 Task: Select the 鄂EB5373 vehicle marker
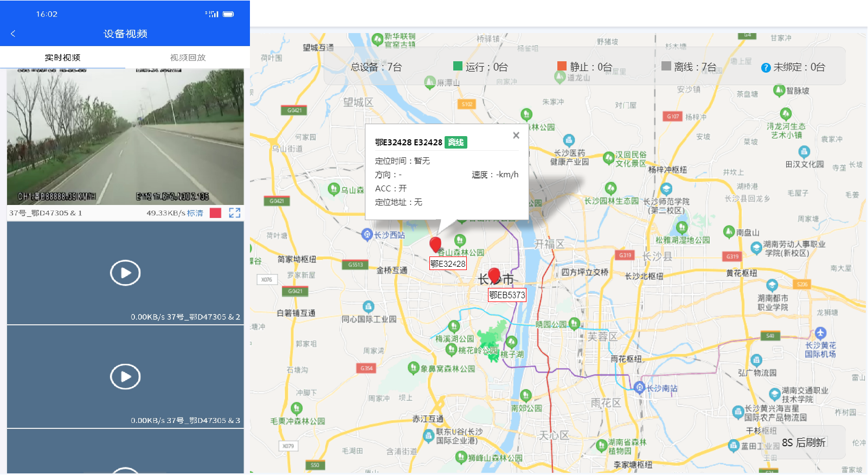tap(494, 275)
